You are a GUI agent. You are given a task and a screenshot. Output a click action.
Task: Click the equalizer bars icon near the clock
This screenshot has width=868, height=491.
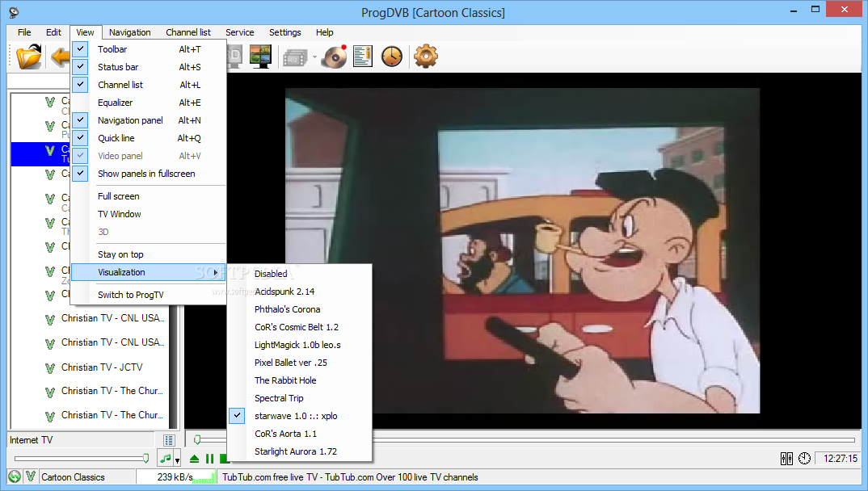coord(786,459)
